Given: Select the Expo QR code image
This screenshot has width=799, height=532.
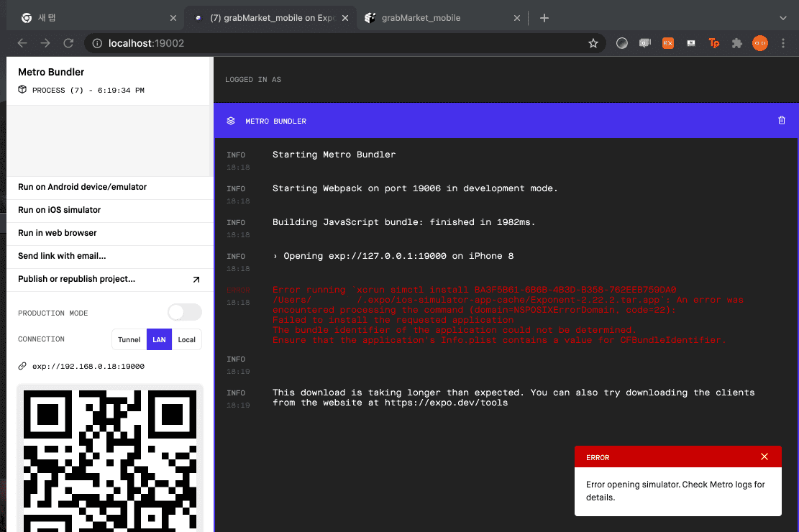Looking at the screenshot, I should coord(110,461).
